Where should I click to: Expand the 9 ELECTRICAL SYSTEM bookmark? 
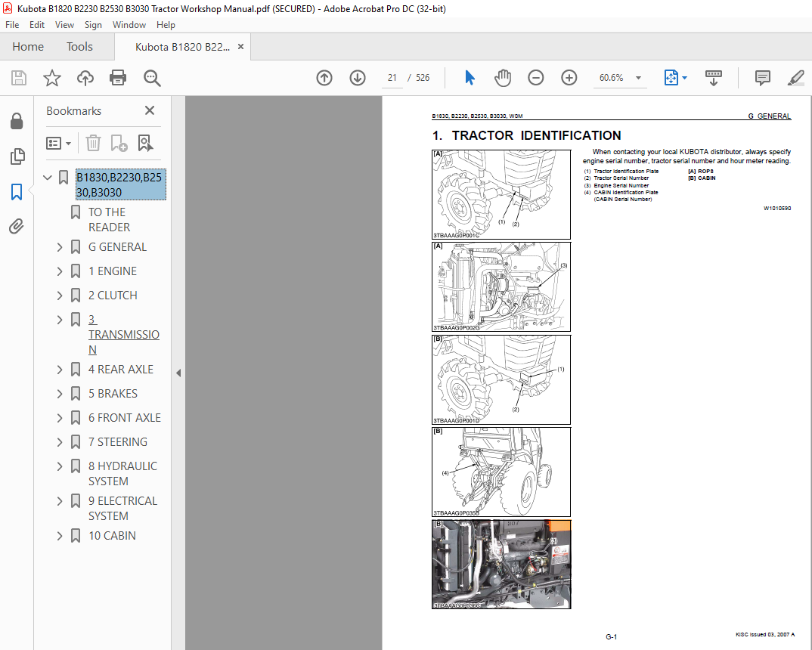click(x=60, y=501)
